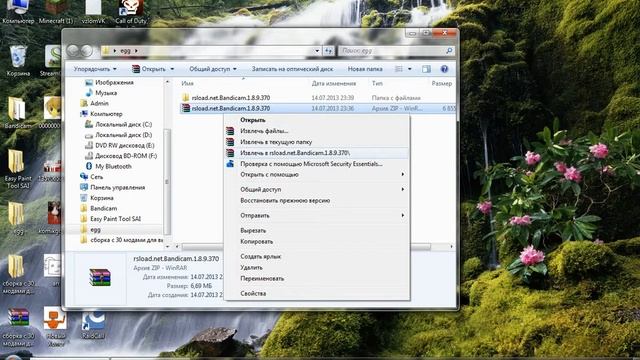Screen dimensions: 640x360
Task: Click the WinRAR archive icon in the details pane
Action: coord(100,277)
